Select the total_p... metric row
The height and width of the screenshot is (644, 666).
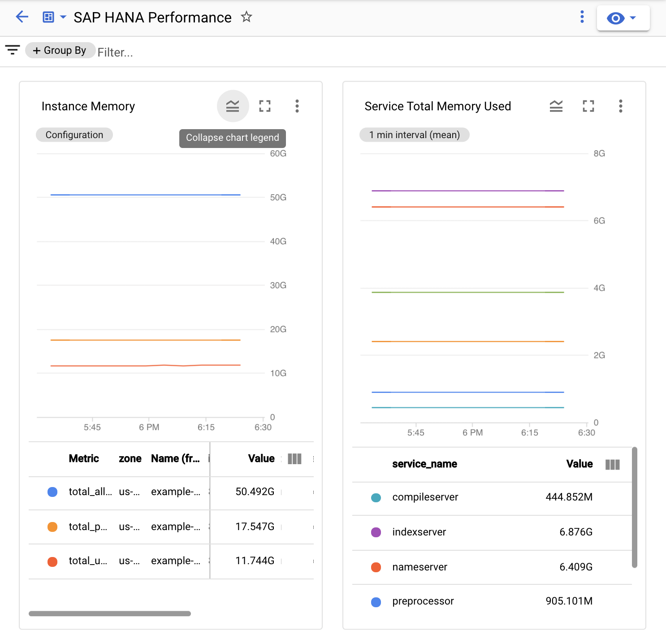[x=171, y=527]
